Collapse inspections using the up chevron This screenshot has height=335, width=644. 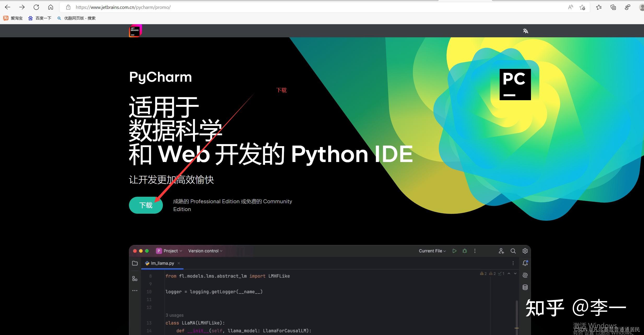tap(509, 273)
